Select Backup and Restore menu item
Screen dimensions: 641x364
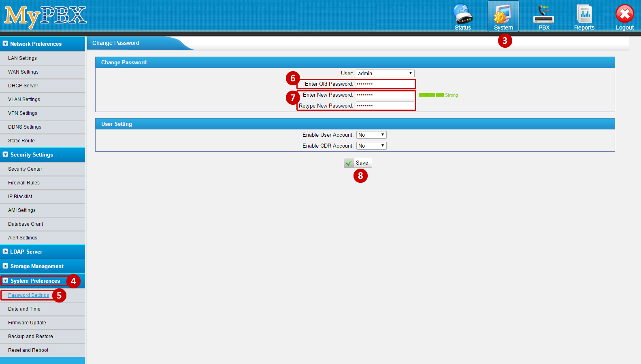click(30, 336)
